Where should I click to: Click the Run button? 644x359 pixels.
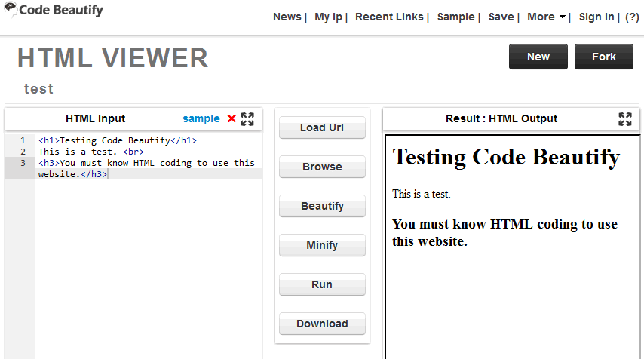click(322, 284)
